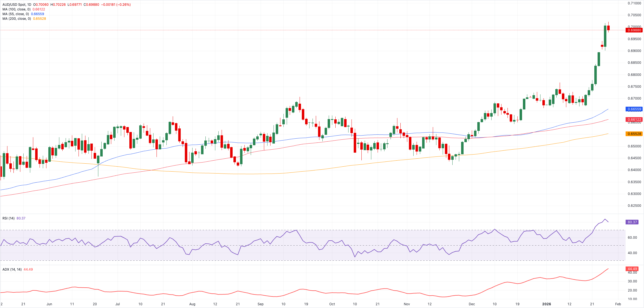Screen dimensions: 644x308
Task: Click the AUD/USD Spot, 1D chart title
Action: (x=16, y=5)
